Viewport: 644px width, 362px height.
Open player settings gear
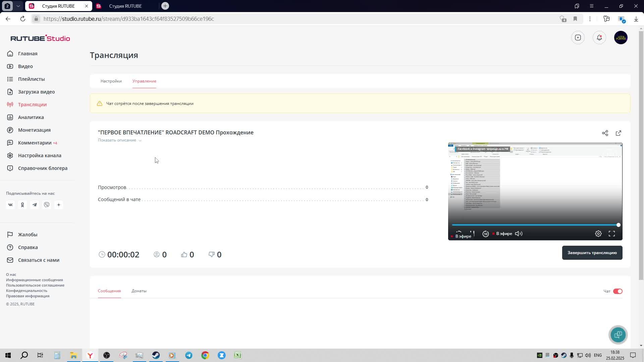pyautogui.click(x=598, y=234)
